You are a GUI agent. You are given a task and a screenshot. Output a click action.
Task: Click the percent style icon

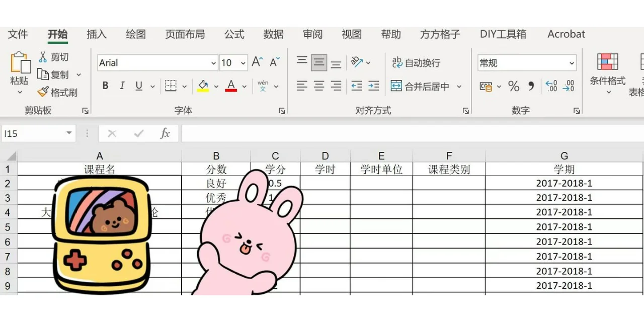click(x=513, y=87)
